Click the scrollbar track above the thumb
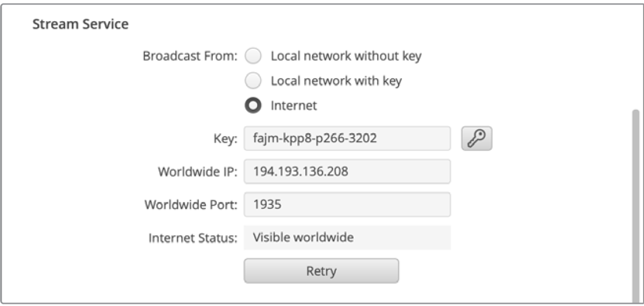The image size is (644, 306). click(x=634, y=57)
